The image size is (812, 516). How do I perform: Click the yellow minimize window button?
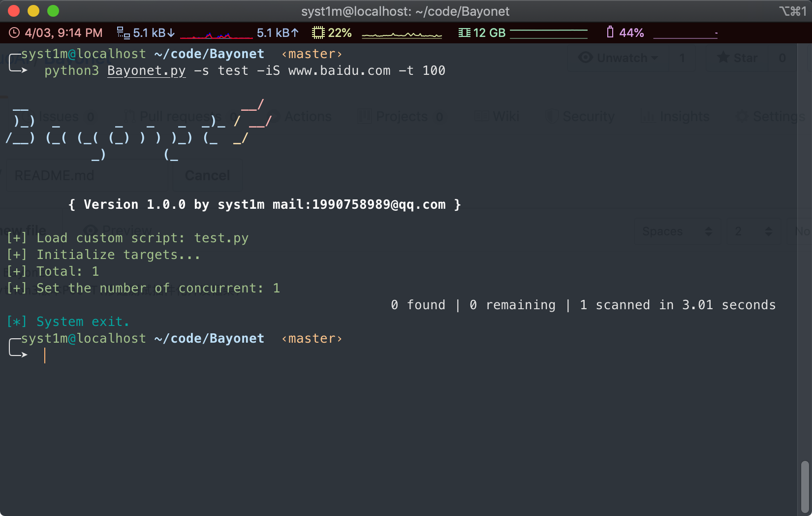[x=33, y=11]
